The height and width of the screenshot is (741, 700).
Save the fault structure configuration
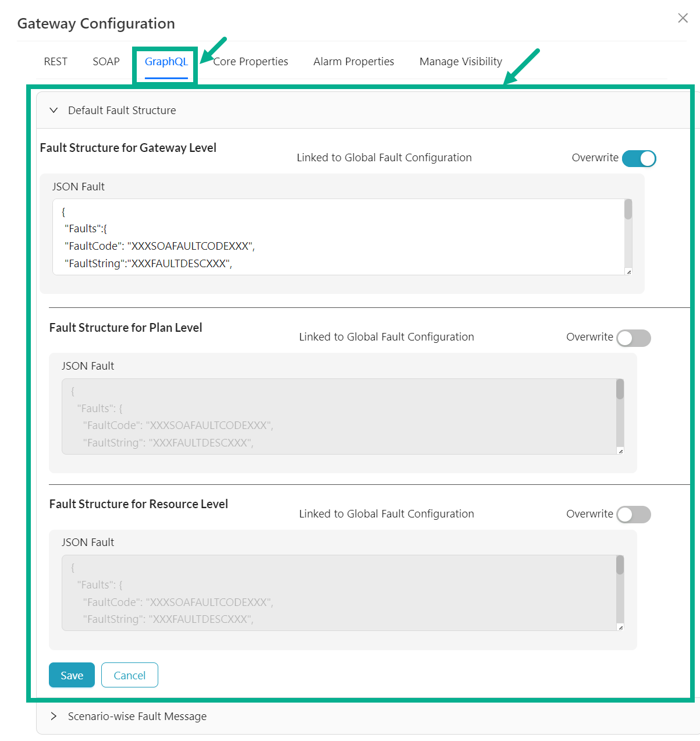click(72, 675)
